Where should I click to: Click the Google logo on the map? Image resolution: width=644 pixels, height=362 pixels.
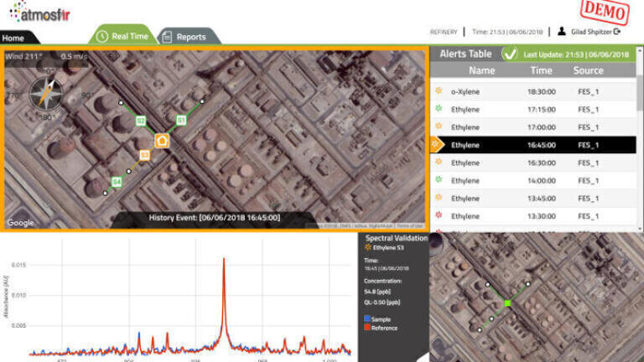[20, 223]
